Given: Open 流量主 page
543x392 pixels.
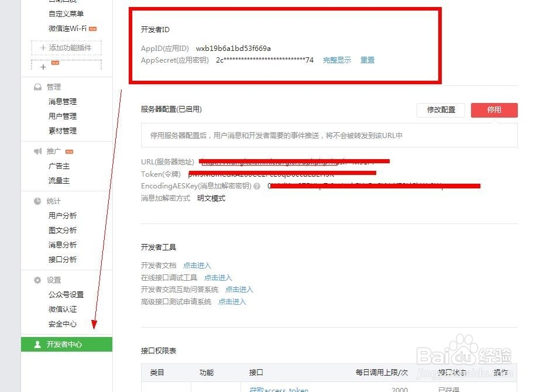Looking at the screenshot, I should (x=59, y=180).
